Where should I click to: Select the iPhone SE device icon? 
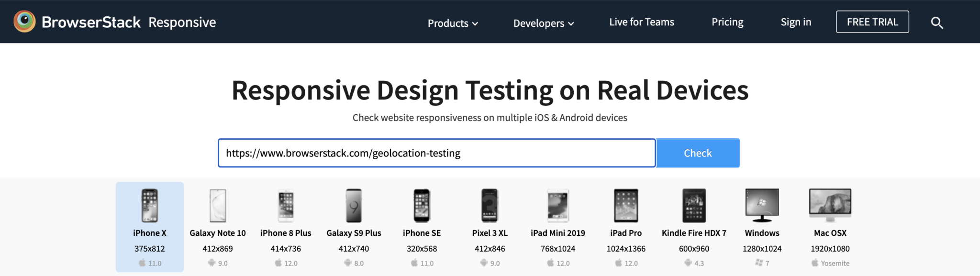click(x=422, y=206)
